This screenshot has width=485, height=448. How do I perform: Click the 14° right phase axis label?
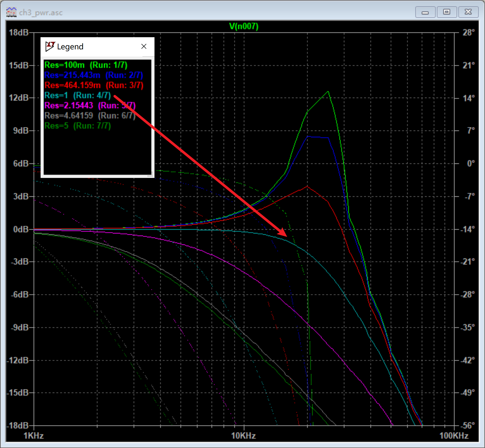pos(469,98)
